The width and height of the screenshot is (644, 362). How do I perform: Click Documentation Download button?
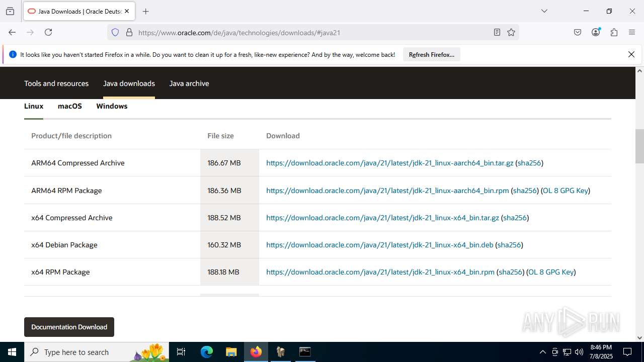click(69, 327)
